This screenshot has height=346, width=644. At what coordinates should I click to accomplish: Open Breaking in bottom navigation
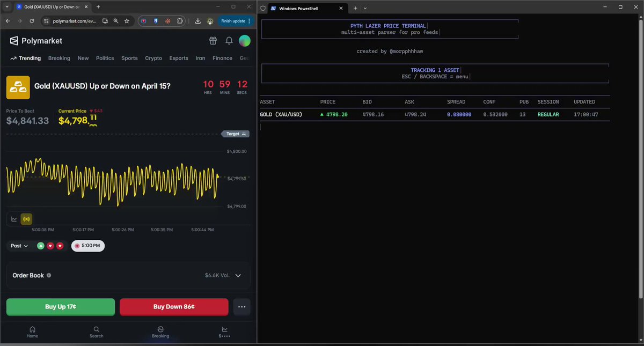tap(160, 332)
